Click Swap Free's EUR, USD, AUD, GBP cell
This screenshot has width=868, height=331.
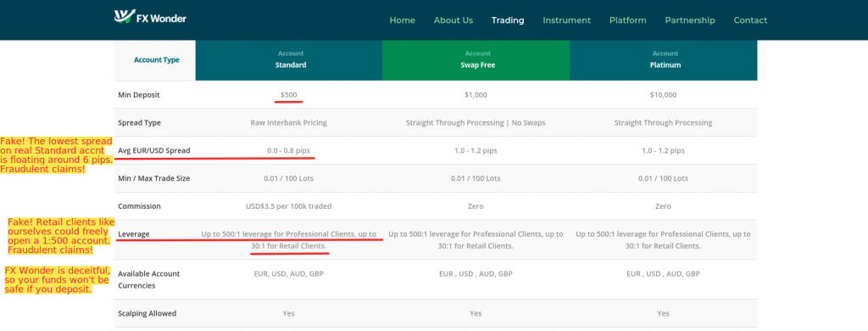[476, 274]
